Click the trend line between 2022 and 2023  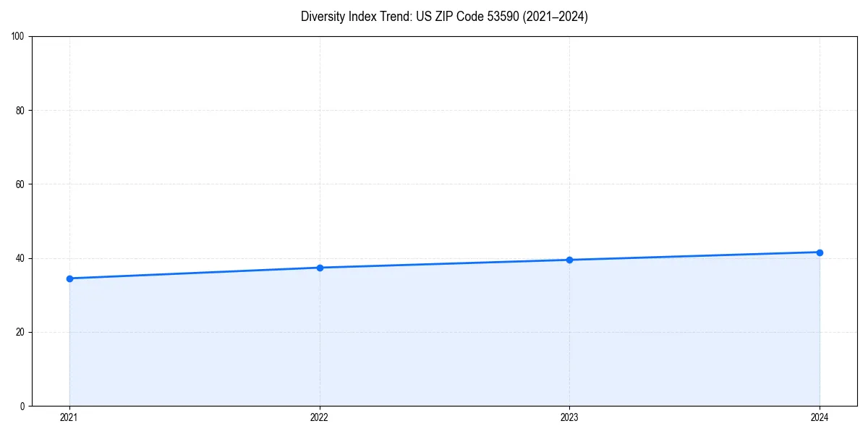click(x=445, y=263)
